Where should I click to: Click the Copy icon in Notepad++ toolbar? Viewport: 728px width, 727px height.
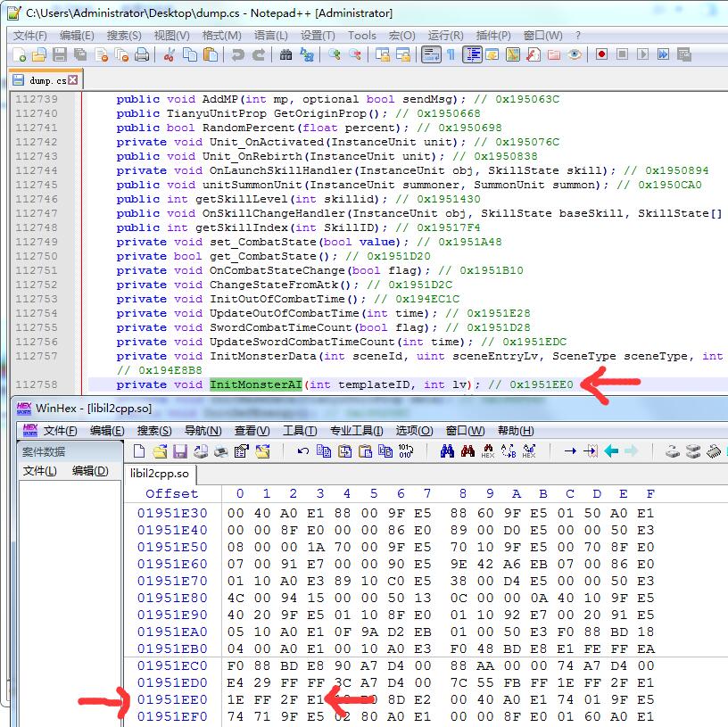pos(189,54)
